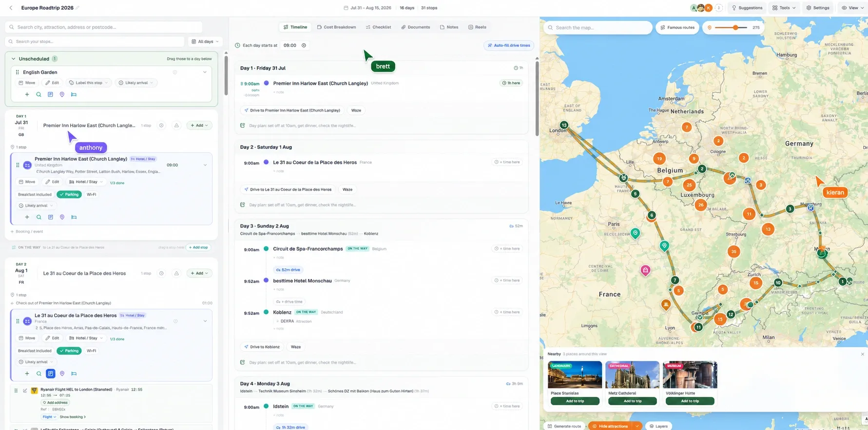
Task: Click the clock icon in the Day 2 header
Action: pyautogui.click(x=161, y=273)
